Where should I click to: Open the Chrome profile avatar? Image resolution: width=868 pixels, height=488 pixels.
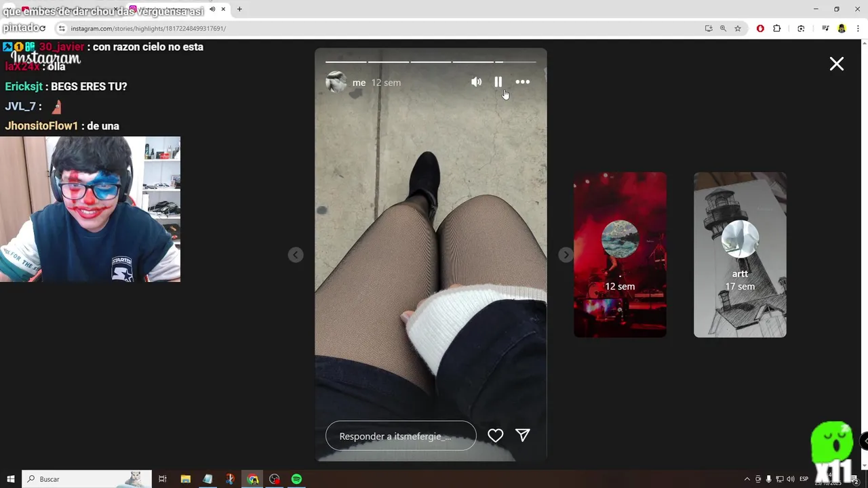pyautogui.click(x=842, y=28)
